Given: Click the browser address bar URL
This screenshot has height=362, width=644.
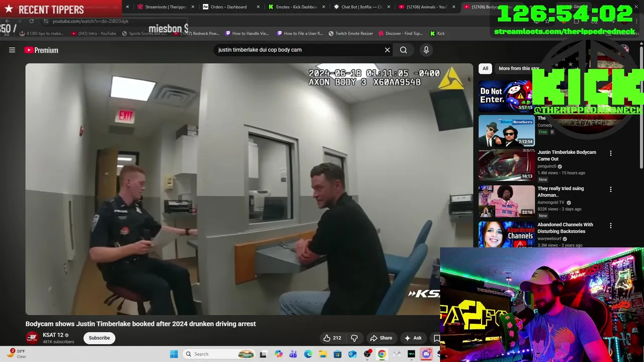Looking at the screenshot, I should click(91, 21).
